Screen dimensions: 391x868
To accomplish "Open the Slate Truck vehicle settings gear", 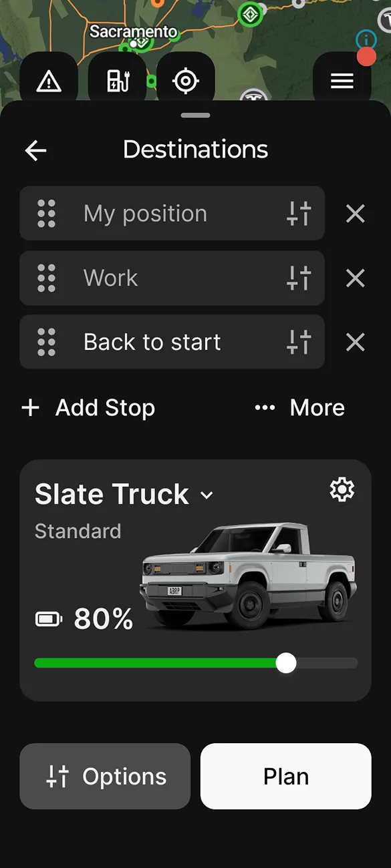I will pyautogui.click(x=342, y=489).
